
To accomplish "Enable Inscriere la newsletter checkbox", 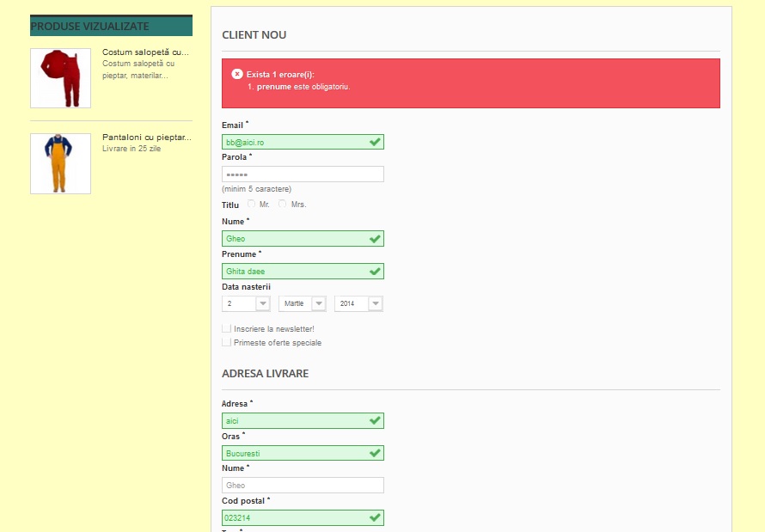I will pos(226,328).
